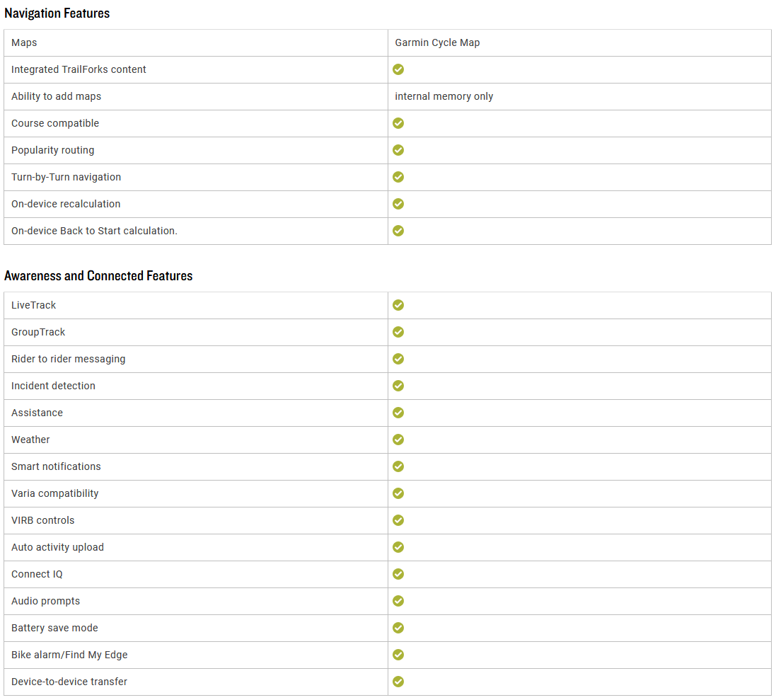
Task: Click the On-device Back to Start calculation label
Action: tap(94, 231)
